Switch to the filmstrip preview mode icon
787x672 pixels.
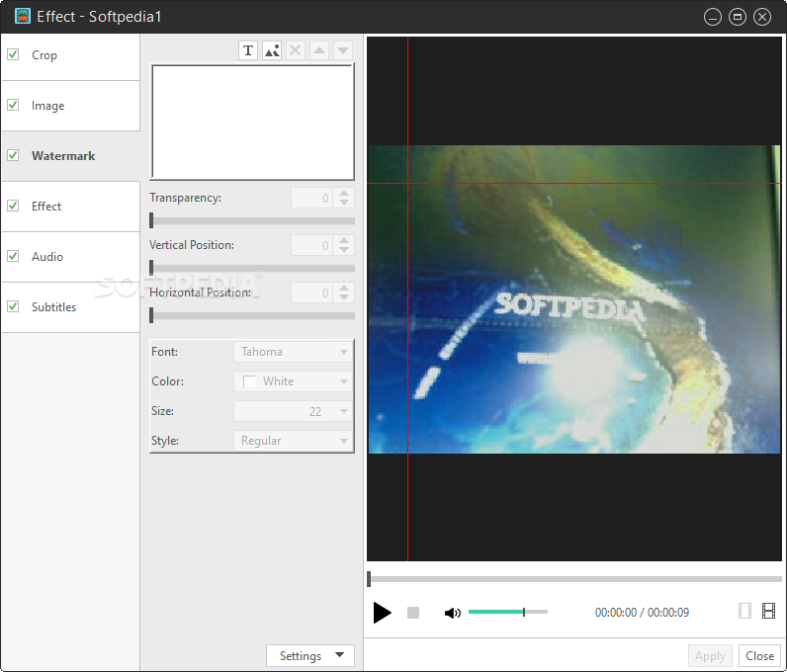click(768, 611)
